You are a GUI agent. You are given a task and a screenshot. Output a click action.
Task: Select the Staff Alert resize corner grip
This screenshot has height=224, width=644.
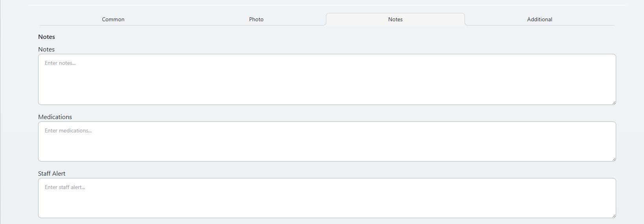[x=613, y=215]
